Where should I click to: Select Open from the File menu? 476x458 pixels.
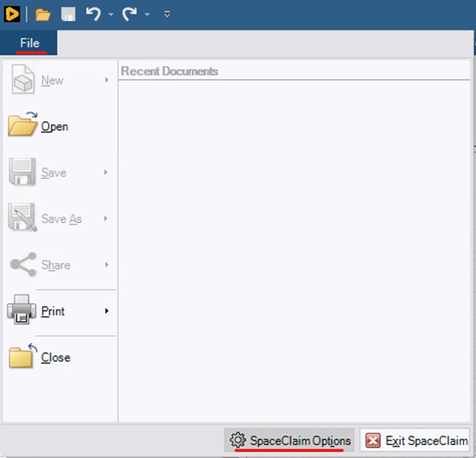(55, 127)
